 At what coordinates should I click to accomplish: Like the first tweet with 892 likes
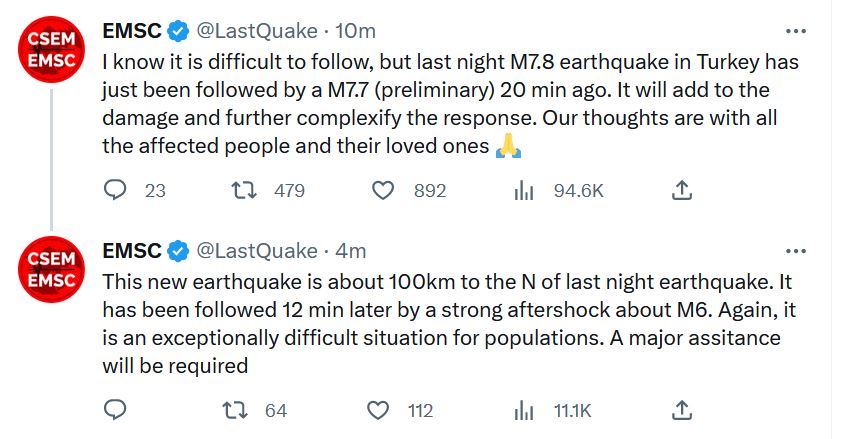383,190
